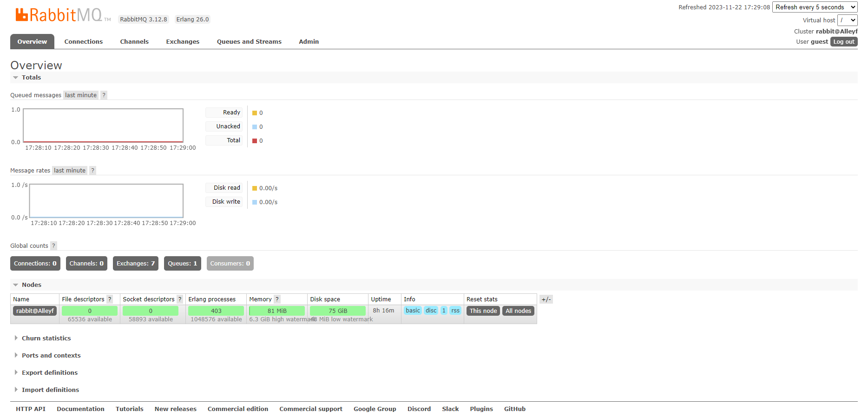Open the Queues and Streams tab
Viewport: 868px width, 418px height.
point(249,42)
